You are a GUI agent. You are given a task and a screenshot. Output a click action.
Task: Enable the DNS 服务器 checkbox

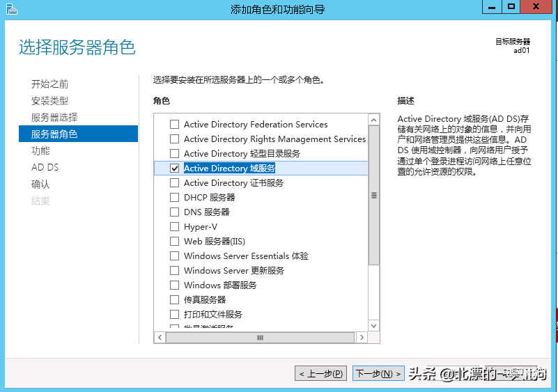[174, 212]
